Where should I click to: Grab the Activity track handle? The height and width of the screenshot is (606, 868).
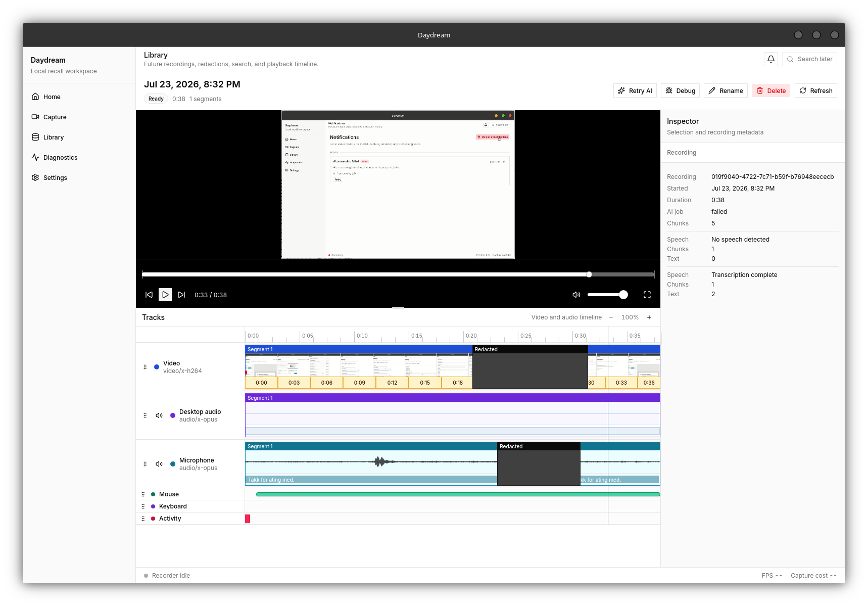coord(143,519)
